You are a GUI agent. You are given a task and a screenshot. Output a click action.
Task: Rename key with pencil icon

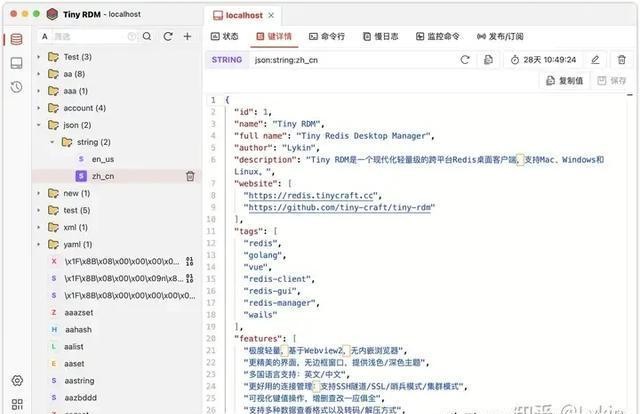tap(596, 60)
